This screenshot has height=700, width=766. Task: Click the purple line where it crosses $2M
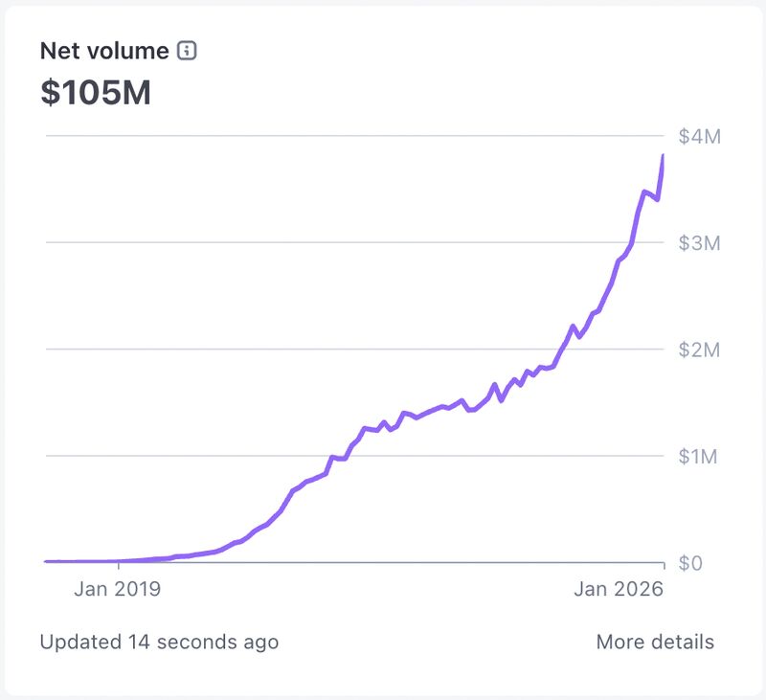[x=564, y=350]
